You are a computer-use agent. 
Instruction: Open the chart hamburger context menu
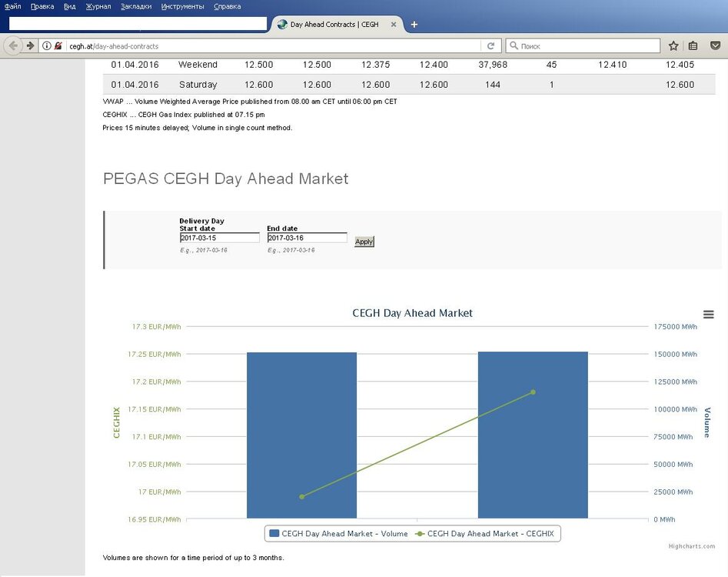pos(708,314)
